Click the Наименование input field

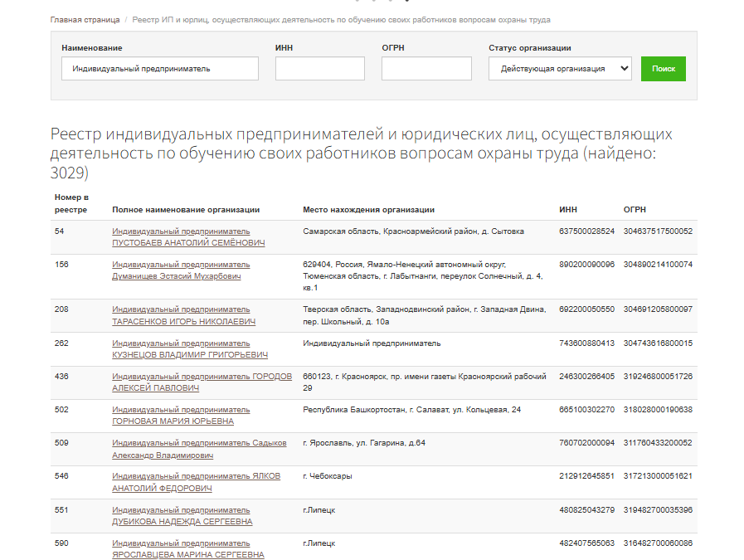click(x=160, y=69)
